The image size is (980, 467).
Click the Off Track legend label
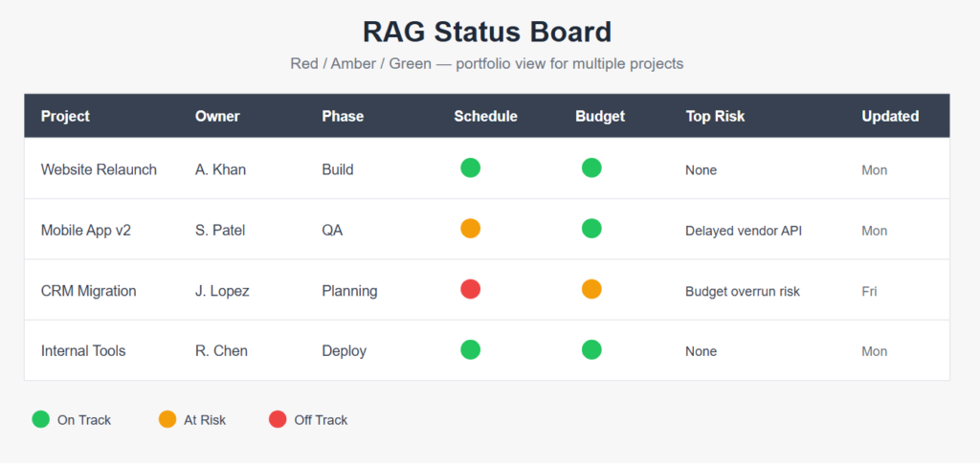pos(322,420)
